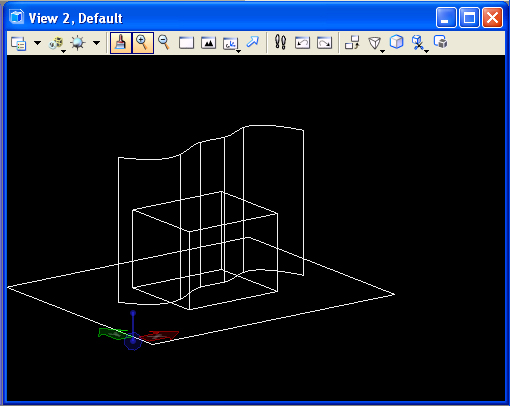Viewport: 510px width, 406px height.
Task: Click the Fit View mountain icon
Action: pos(208,43)
